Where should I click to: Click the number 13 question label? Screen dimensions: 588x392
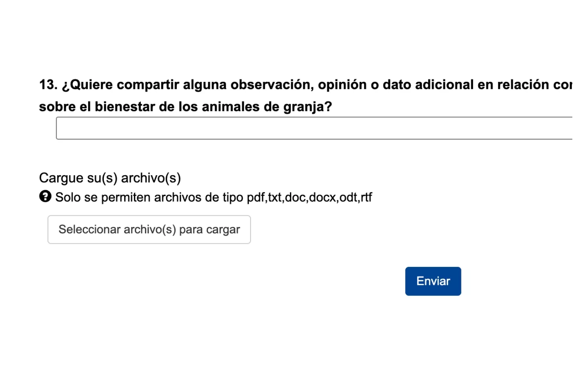[x=48, y=85]
